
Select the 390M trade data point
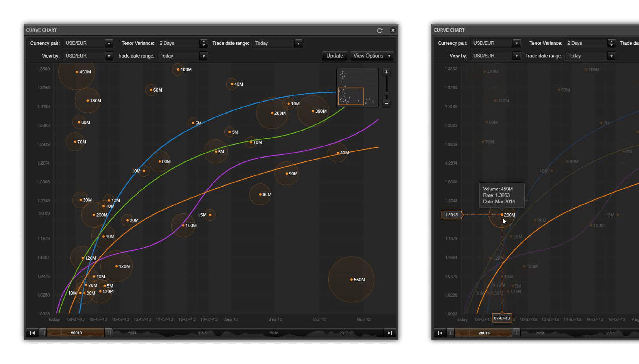click(313, 111)
